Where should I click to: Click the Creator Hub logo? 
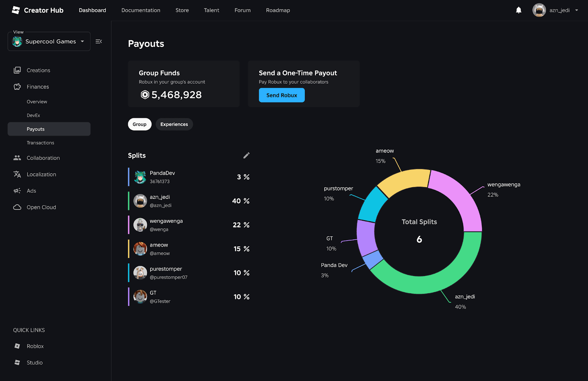[37, 10]
